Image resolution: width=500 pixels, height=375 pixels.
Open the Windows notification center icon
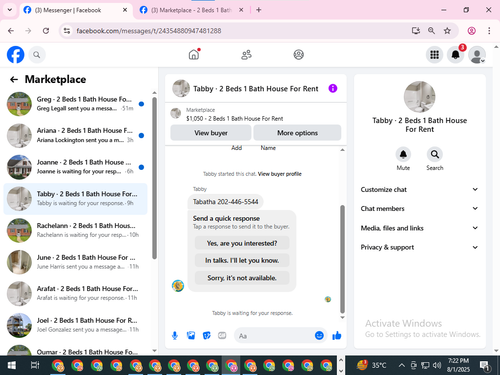pyautogui.click(x=485, y=366)
